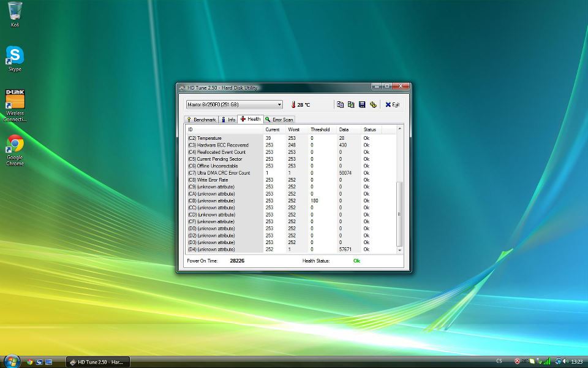Click the data value 57671
588x368 pixels.
tap(345, 250)
